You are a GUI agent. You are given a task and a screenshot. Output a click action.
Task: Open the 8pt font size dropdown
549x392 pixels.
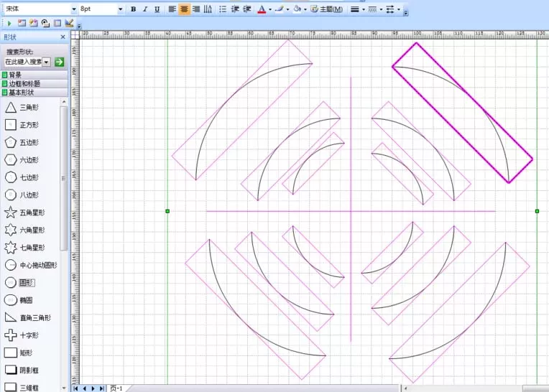120,9
